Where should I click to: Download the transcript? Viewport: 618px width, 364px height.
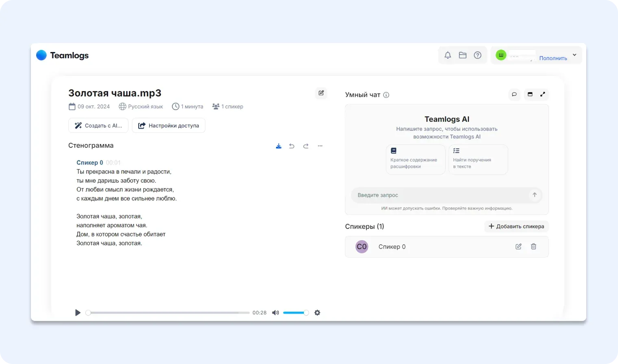279,146
